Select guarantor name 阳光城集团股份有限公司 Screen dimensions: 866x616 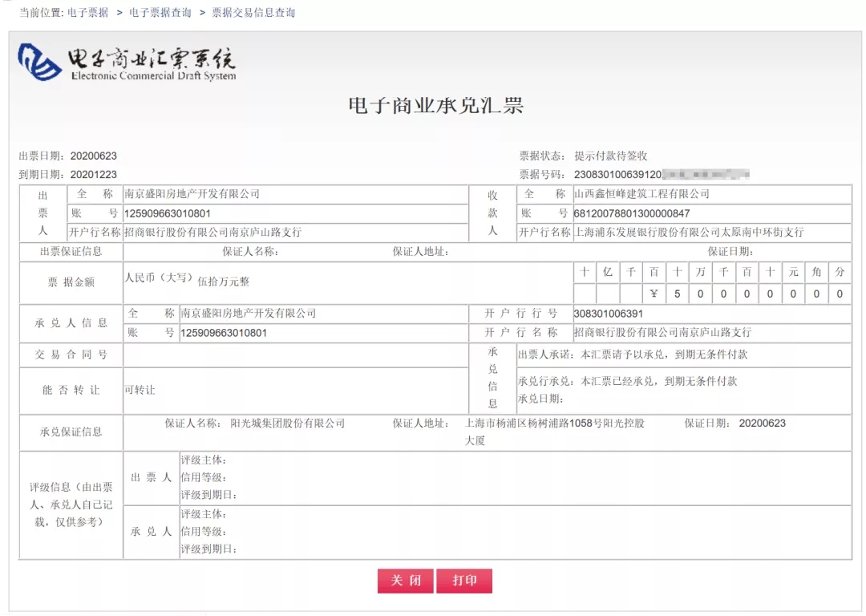click(287, 423)
